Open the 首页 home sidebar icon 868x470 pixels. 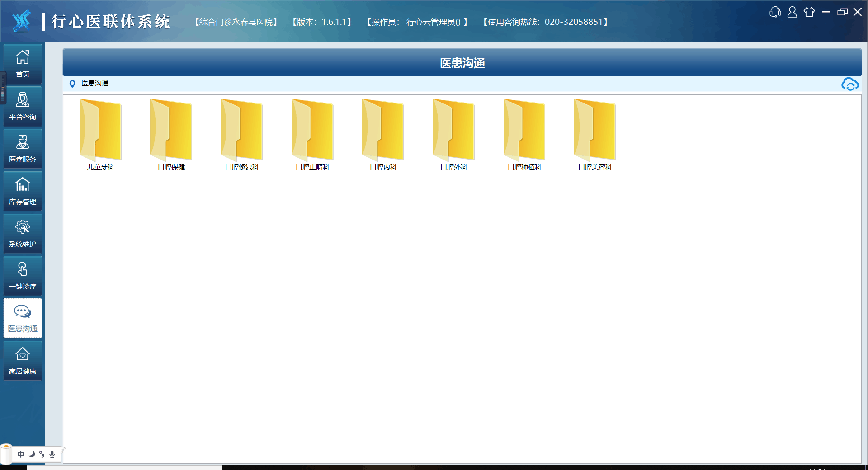coord(23,63)
